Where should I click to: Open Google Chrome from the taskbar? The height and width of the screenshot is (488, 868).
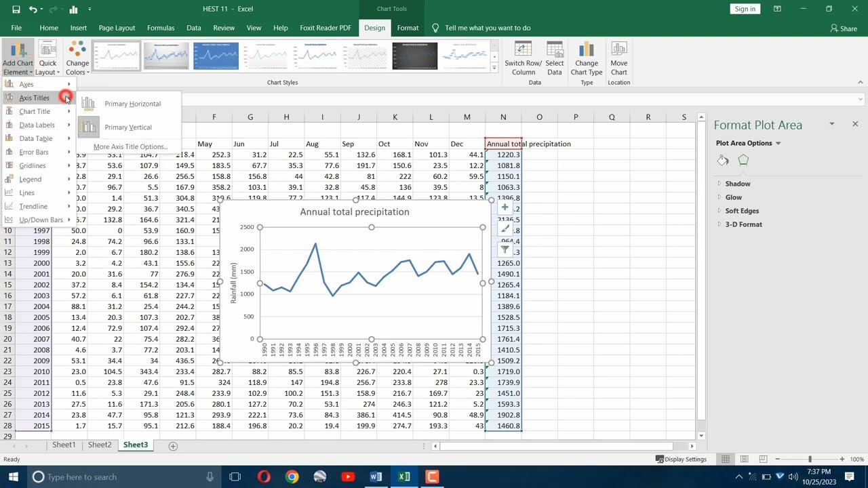(x=292, y=476)
